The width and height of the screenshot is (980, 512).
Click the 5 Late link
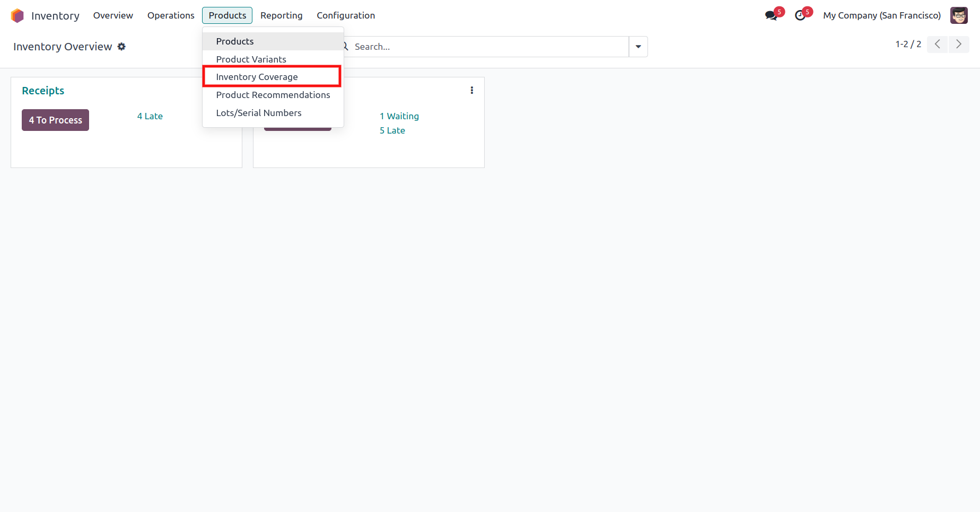point(392,130)
